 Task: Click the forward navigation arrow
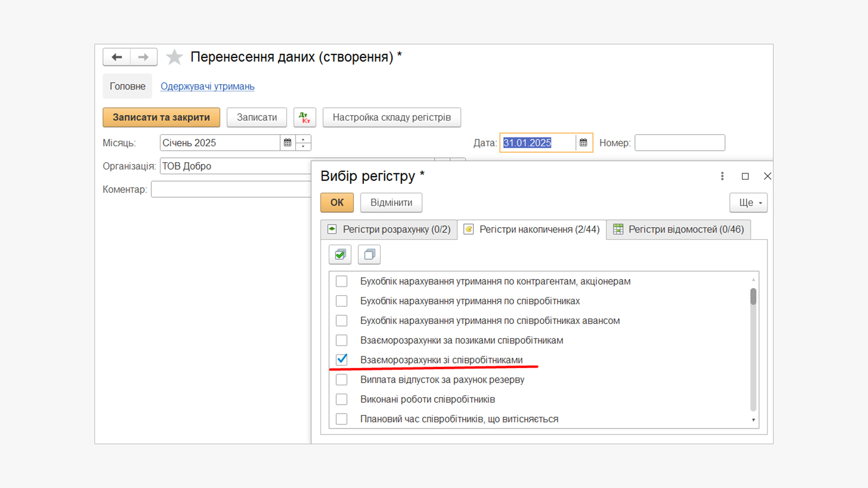pos(143,57)
